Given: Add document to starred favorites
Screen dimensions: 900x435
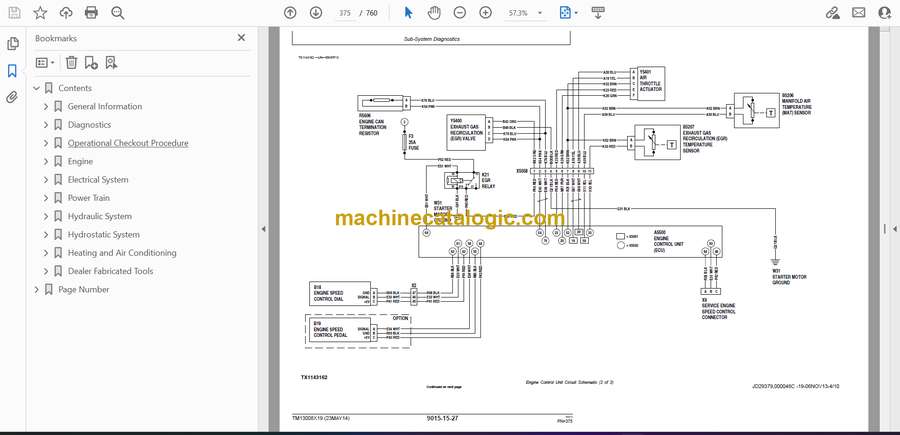Looking at the screenshot, I should 40,13.
